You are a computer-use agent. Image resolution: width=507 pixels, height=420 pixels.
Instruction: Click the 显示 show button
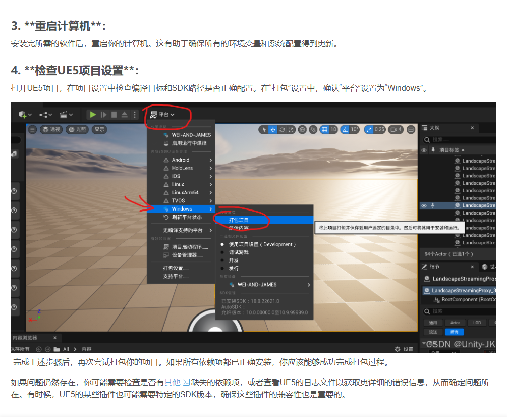tap(99, 129)
